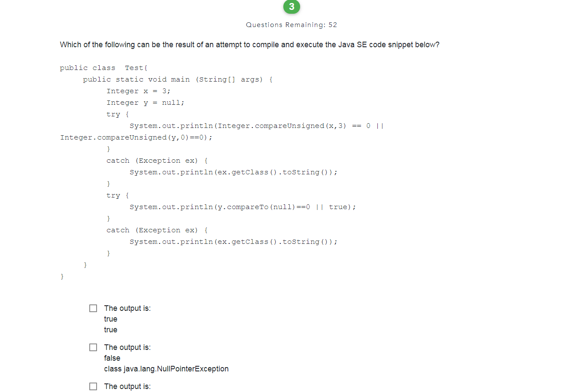Click the 'Integer y = null;' code line
This screenshot has height=392, width=583.
point(145,102)
